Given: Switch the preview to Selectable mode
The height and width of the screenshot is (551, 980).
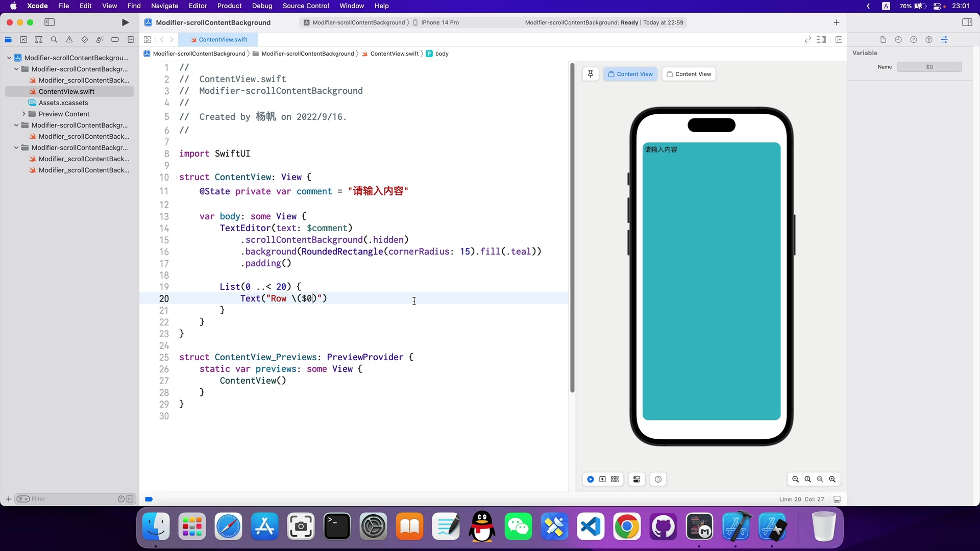Looking at the screenshot, I should coord(603,480).
